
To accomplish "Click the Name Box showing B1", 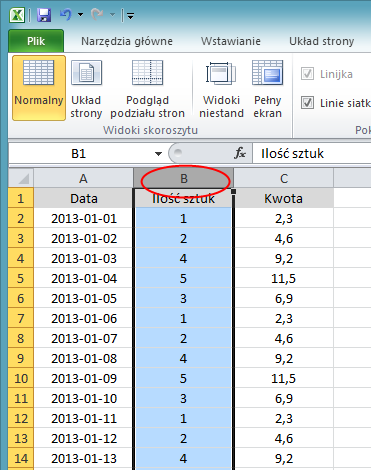I will pos(79,153).
